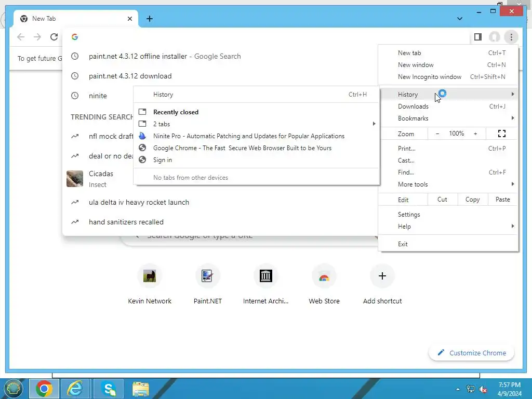This screenshot has height=399, width=532.
Task: Reopen the Ninite Pro recently closed tab
Action: (x=257, y=136)
